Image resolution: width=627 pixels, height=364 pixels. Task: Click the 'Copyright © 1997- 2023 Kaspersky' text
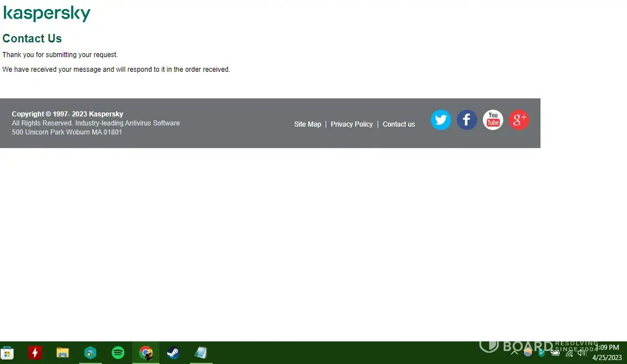[68, 114]
